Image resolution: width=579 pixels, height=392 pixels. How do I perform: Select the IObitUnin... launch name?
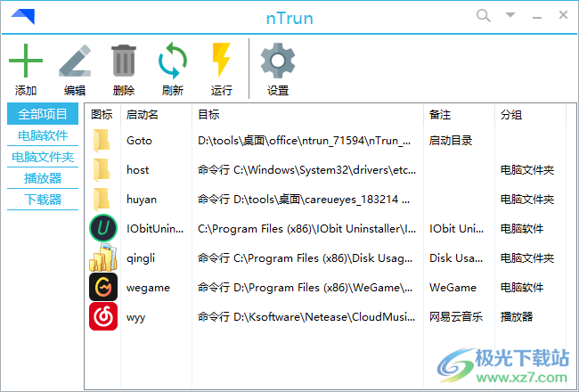point(155,229)
